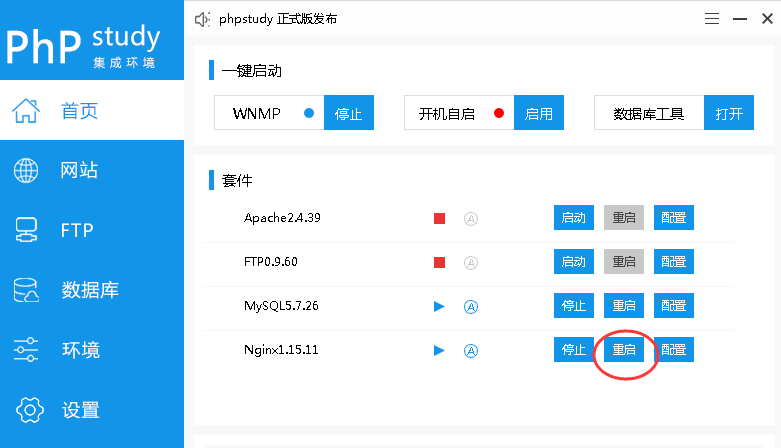This screenshot has width=781, height=448.
Task: Open the hamburger menu in title bar
Action: (x=712, y=19)
